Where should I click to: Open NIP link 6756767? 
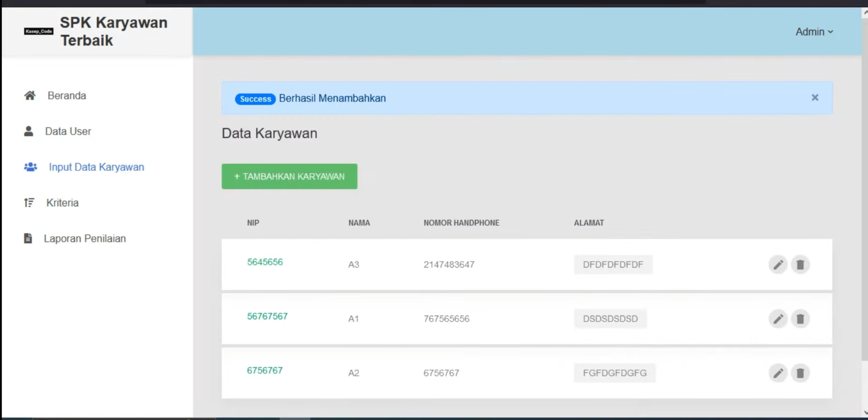point(265,370)
